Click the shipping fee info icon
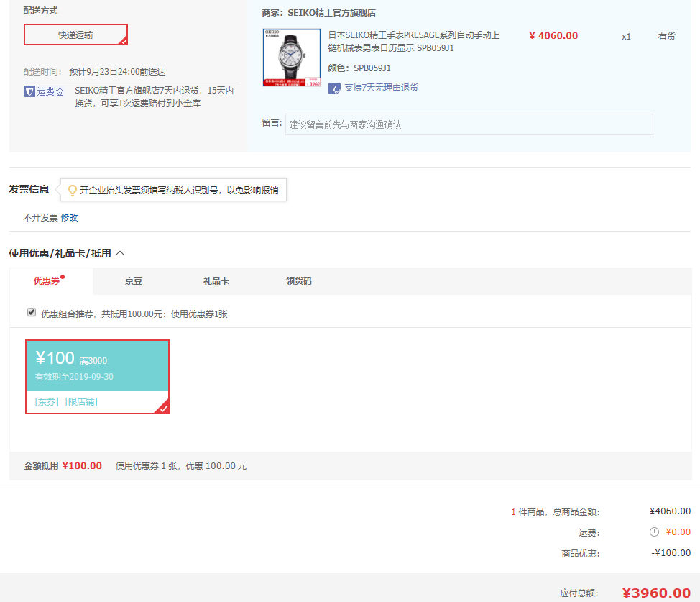 tap(654, 532)
